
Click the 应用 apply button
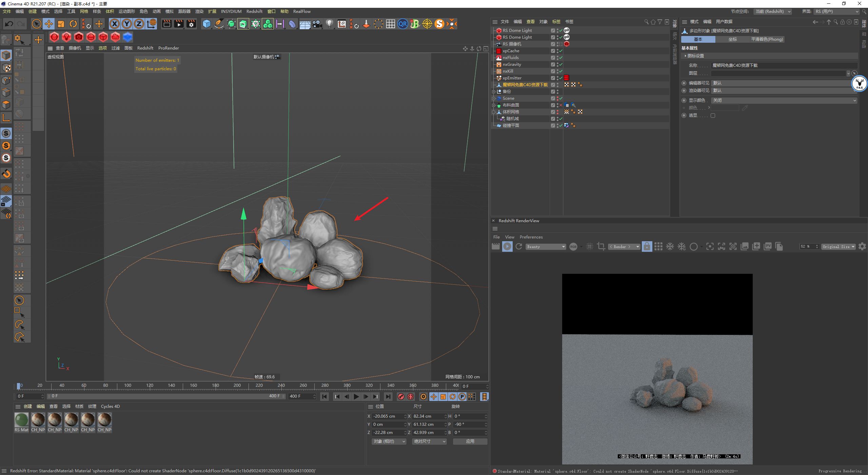tap(470, 441)
